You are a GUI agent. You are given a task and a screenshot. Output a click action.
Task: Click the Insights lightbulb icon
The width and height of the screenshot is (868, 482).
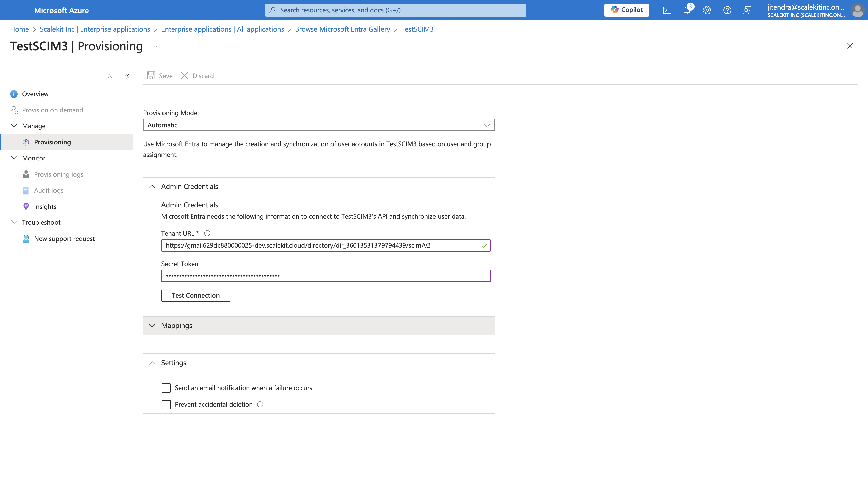point(26,206)
